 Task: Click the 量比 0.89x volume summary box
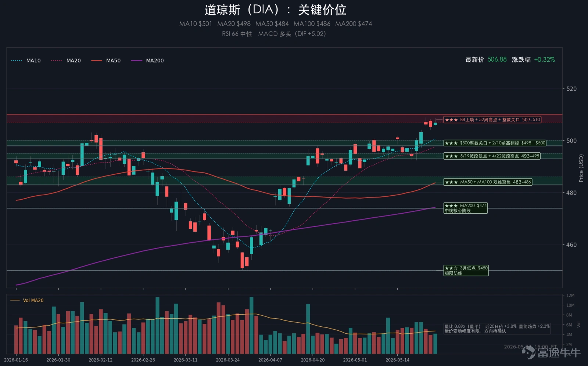(x=497, y=329)
